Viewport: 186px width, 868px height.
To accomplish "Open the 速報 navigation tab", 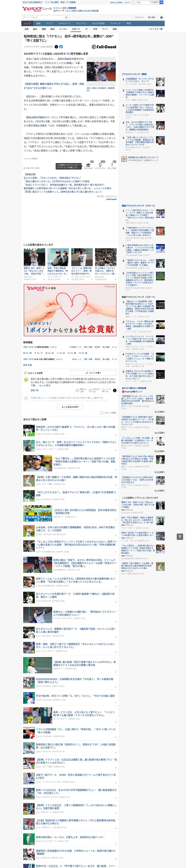I will coord(38,23).
